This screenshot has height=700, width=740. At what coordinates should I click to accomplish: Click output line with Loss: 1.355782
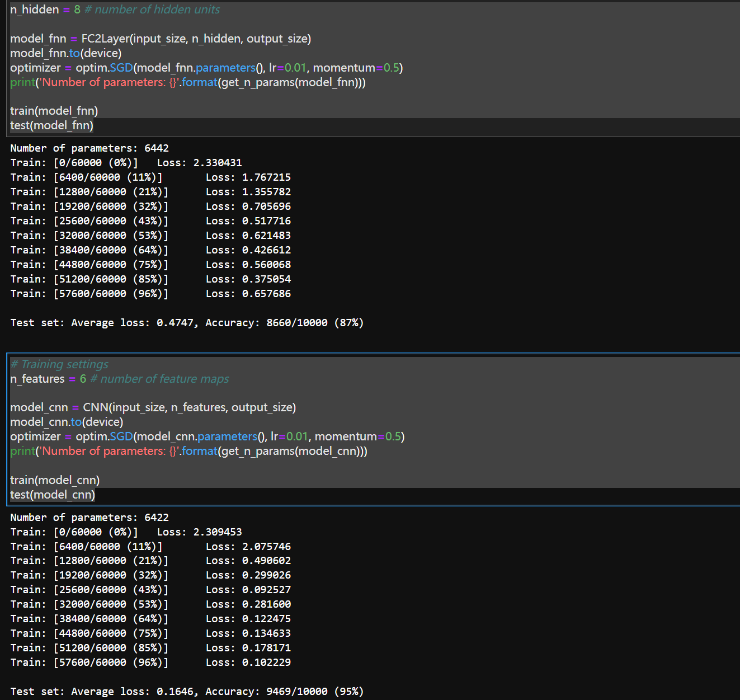pyautogui.click(x=150, y=192)
